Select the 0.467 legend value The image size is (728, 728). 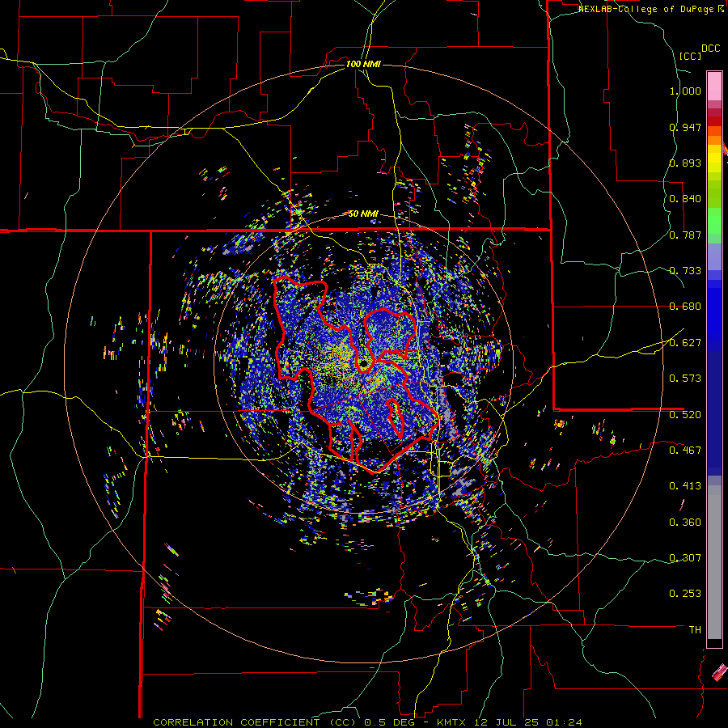tap(685, 451)
